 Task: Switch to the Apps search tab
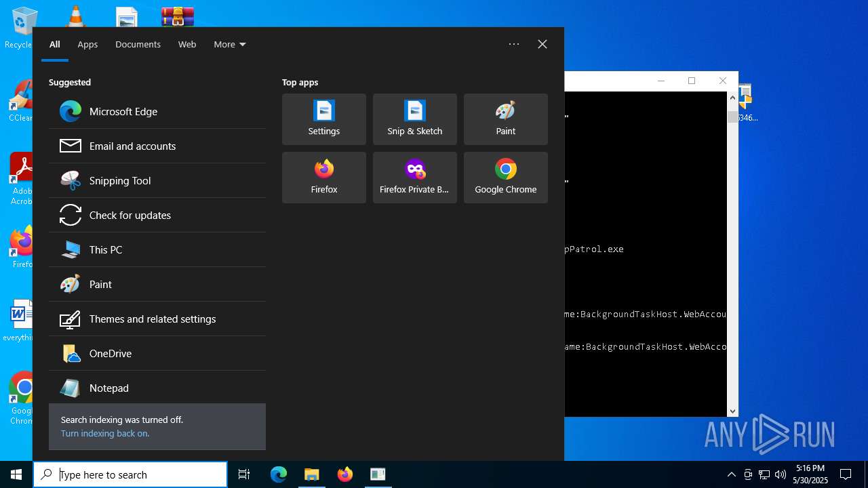tap(87, 44)
